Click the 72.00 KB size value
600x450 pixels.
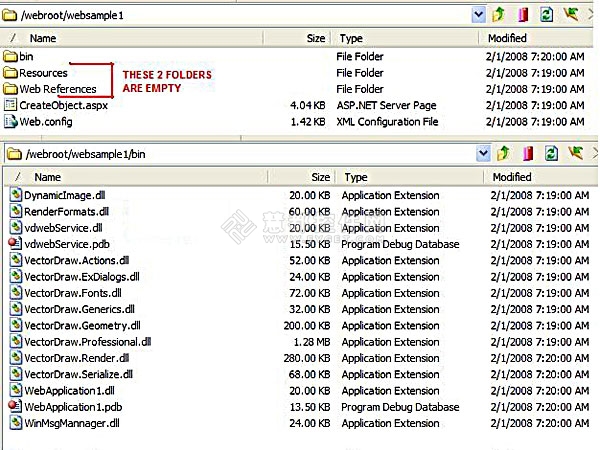point(310,293)
